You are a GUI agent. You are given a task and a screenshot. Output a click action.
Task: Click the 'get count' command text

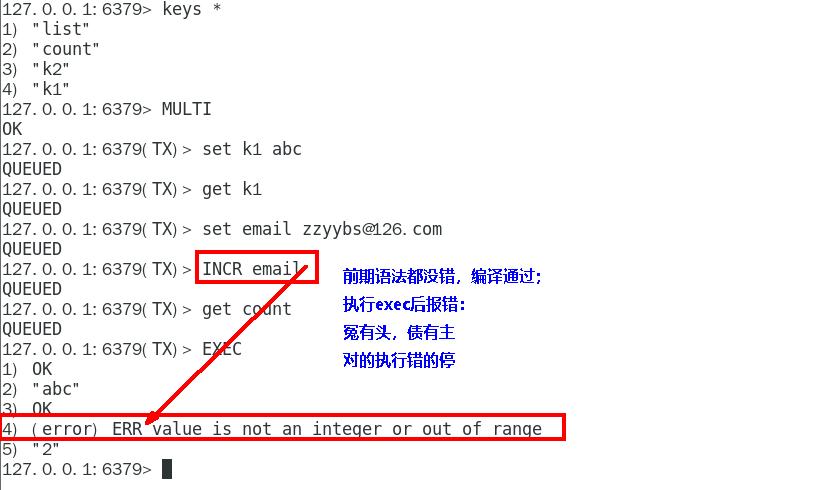coord(247,309)
